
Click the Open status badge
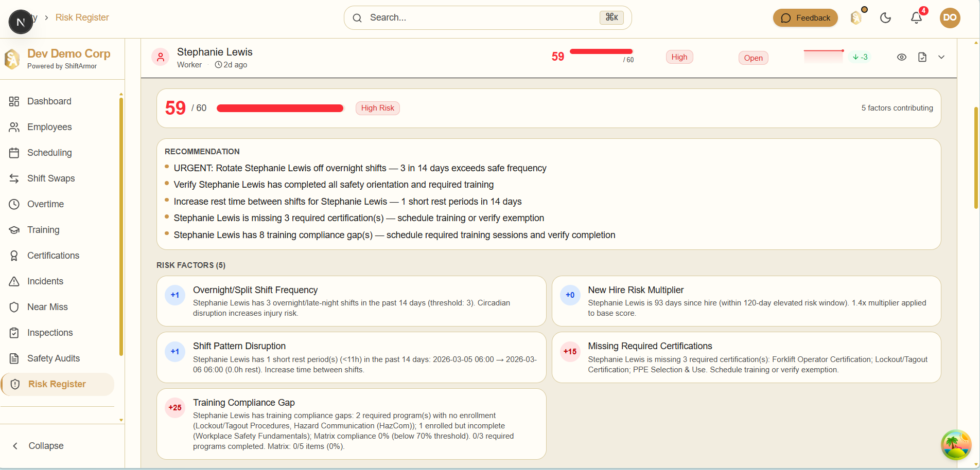pos(754,58)
